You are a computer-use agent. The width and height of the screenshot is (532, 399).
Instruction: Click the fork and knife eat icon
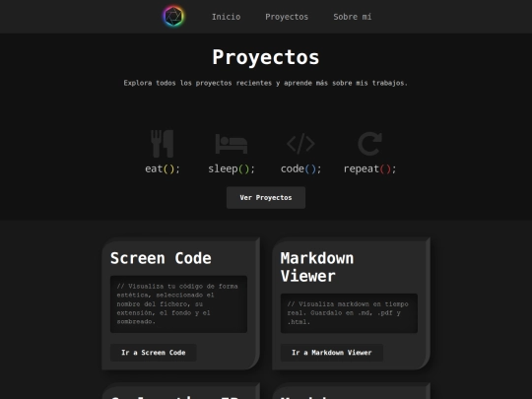tap(163, 144)
